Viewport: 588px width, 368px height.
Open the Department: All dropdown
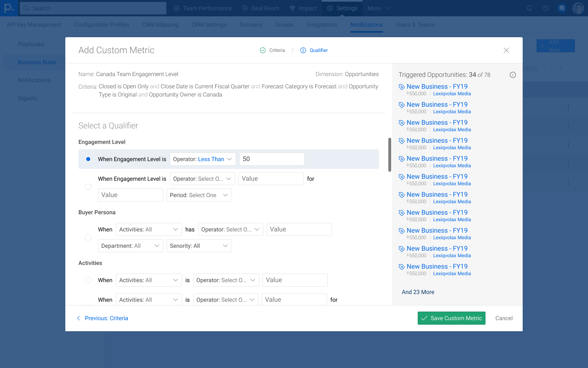click(130, 246)
